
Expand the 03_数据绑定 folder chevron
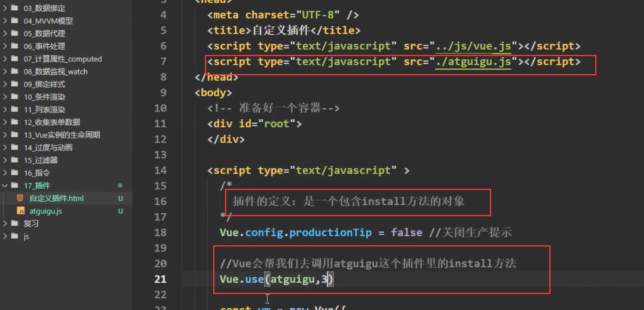point(5,8)
